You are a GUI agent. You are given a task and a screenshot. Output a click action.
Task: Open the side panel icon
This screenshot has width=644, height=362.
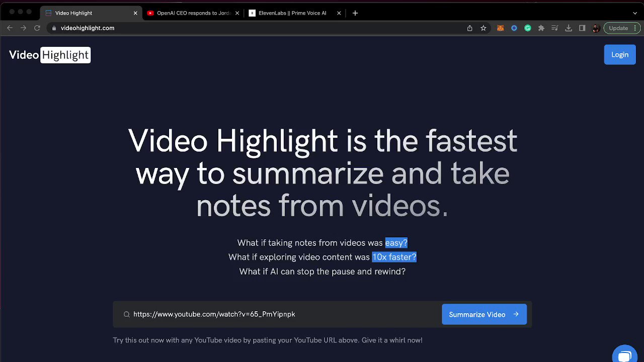(x=582, y=28)
